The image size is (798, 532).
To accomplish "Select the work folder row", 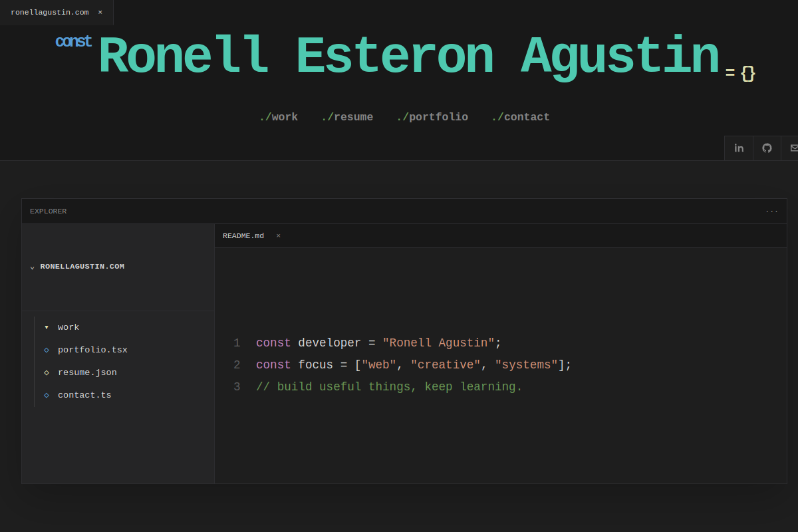I will coord(124,327).
